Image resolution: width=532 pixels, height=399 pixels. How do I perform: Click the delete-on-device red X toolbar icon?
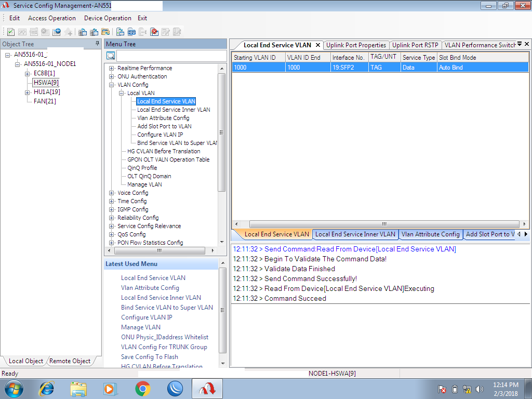[x=154, y=32]
